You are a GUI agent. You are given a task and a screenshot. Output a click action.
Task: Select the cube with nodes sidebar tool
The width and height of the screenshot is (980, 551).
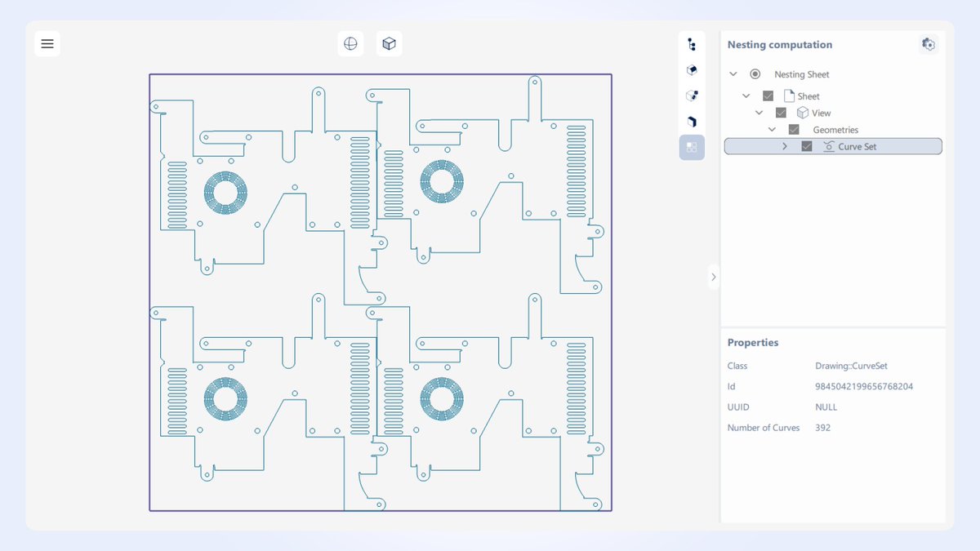tap(692, 96)
